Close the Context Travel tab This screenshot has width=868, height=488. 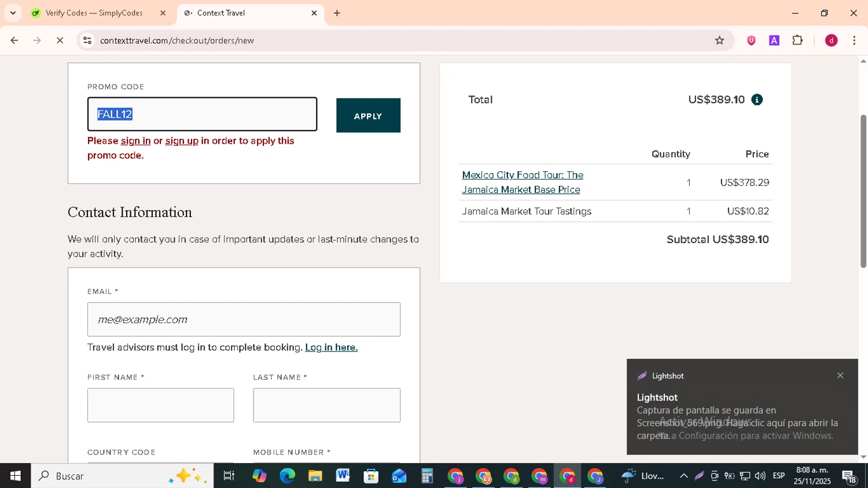click(314, 13)
